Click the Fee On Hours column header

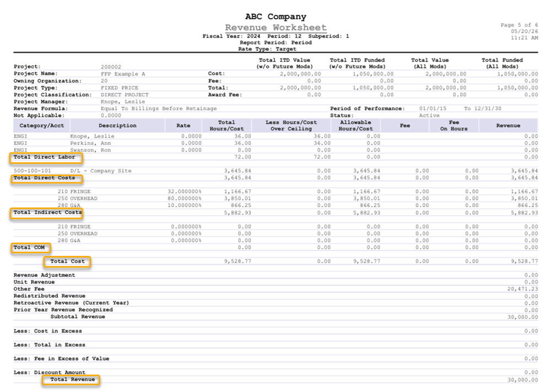coord(453,126)
